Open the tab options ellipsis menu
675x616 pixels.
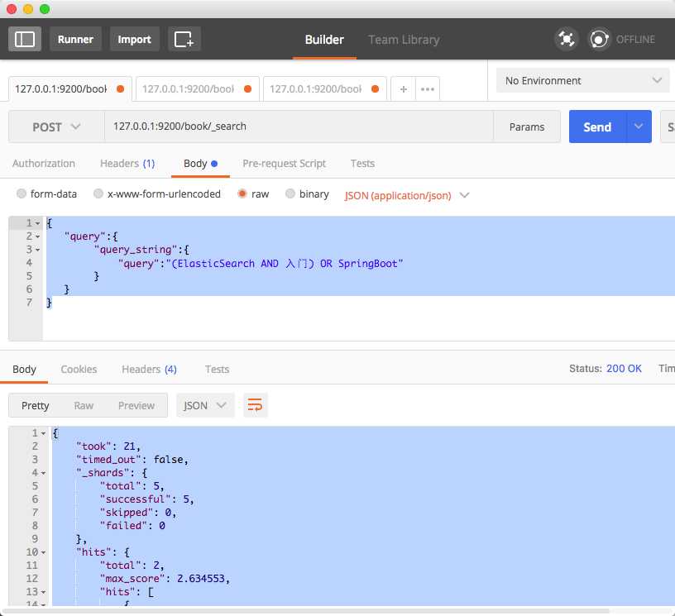(428, 88)
